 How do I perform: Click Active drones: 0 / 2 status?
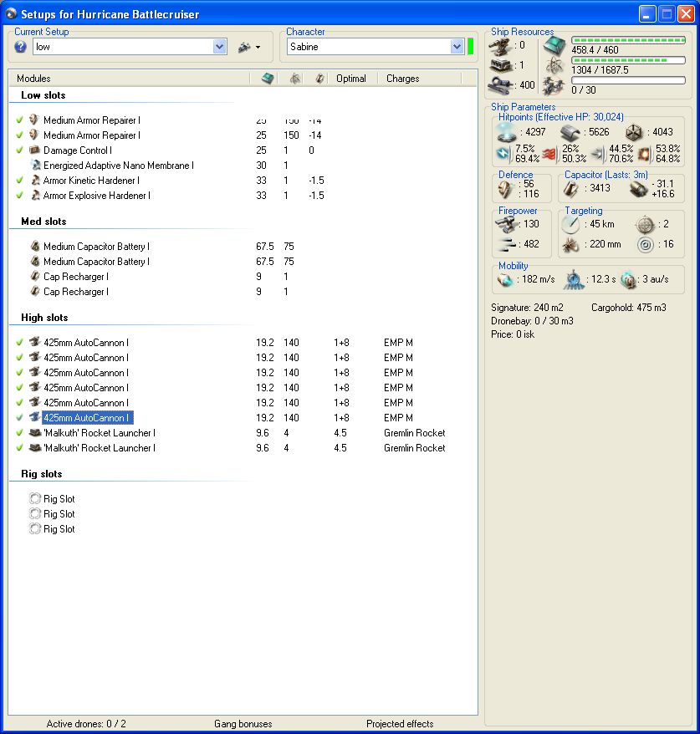click(x=86, y=724)
